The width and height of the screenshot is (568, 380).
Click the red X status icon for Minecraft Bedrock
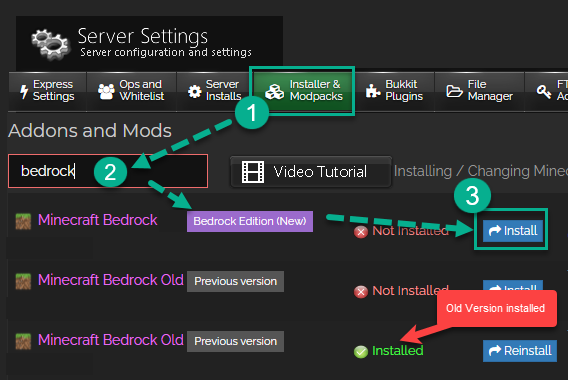click(361, 231)
